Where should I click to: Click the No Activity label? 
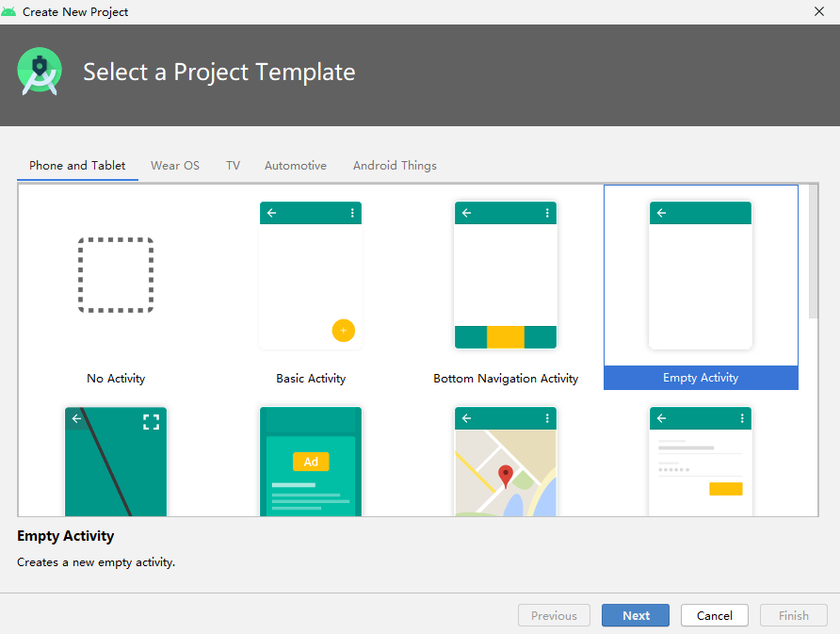coord(116,379)
